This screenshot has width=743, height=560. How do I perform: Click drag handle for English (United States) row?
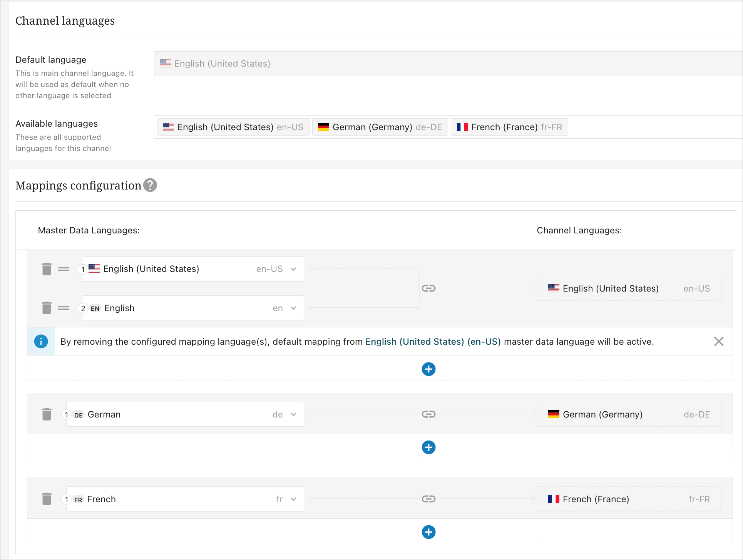tap(64, 269)
